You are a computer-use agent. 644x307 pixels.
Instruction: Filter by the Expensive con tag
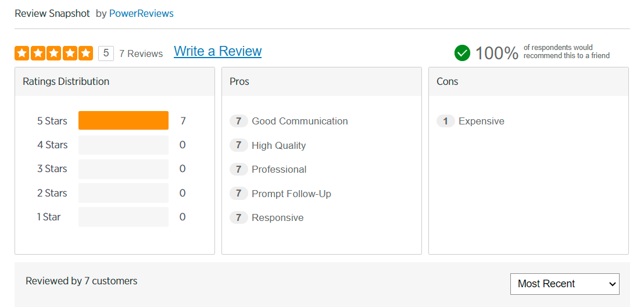(481, 121)
